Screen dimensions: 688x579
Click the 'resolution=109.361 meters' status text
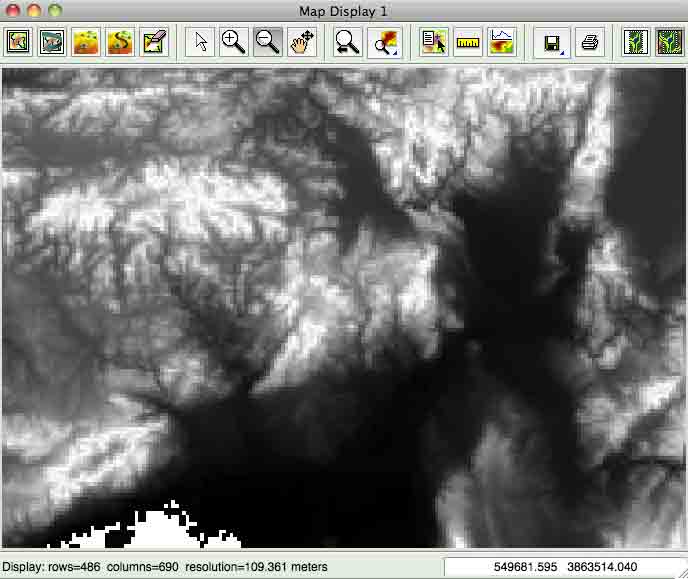tap(256, 567)
